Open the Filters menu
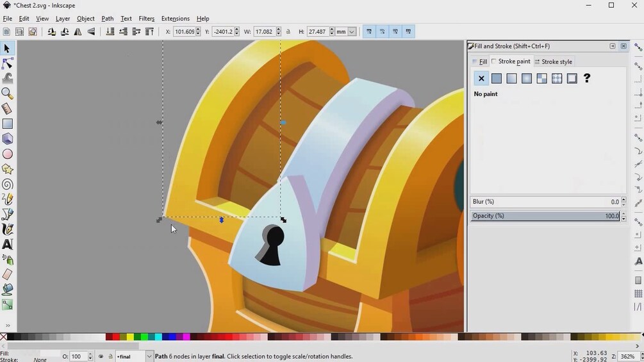This screenshot has height=362, width=644. click(146, 19)
